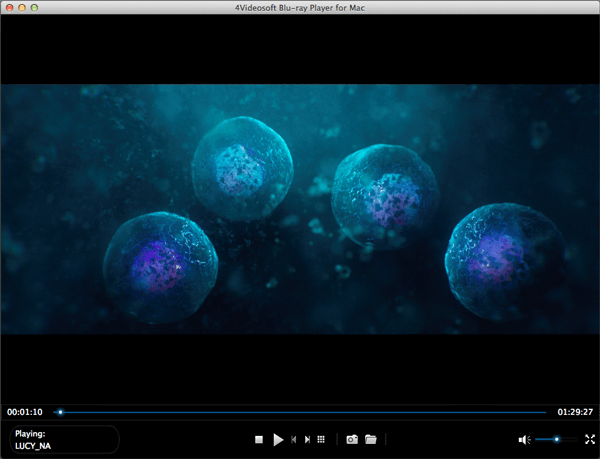600x459 pixels.
Task: Skip to the previous chapter
Action: coord(293,439)
